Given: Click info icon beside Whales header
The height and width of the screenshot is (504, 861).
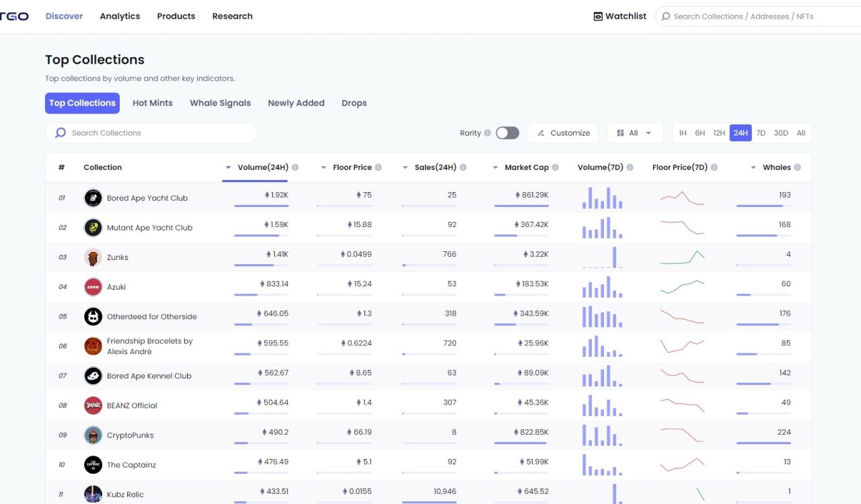Looking at the screenshot, I should coord(797,167).
